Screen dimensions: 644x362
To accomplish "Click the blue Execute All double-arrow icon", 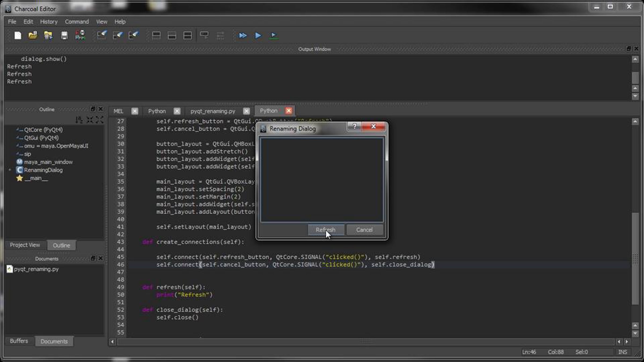I will 243,35.
